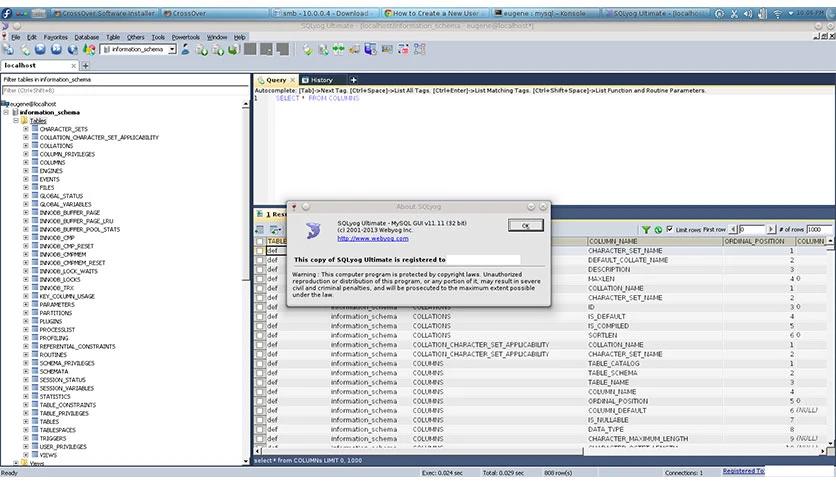Collapse the information_schema tree node
This screenshot has height=484, width=836.
click(x=6, y=112)
